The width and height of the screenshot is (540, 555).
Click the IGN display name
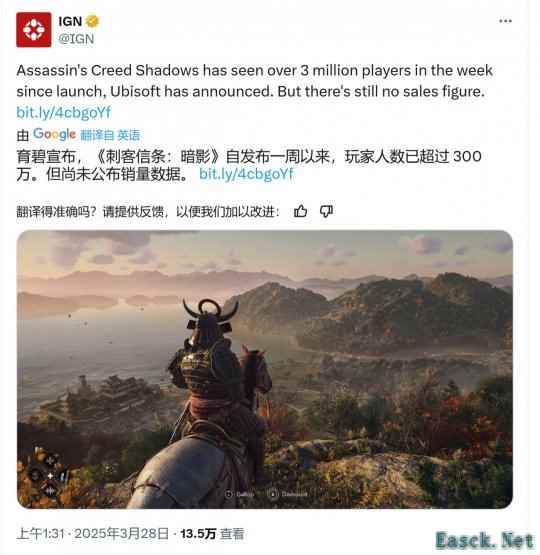pyautogui.click(x=70, y=21)
